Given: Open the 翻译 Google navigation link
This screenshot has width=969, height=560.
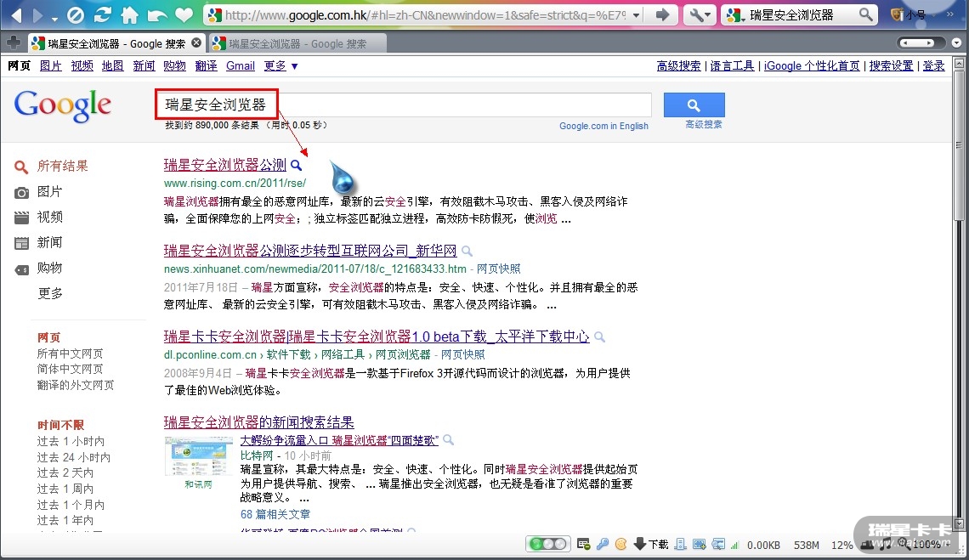Looking at the screenshot, I should point(206,65).
